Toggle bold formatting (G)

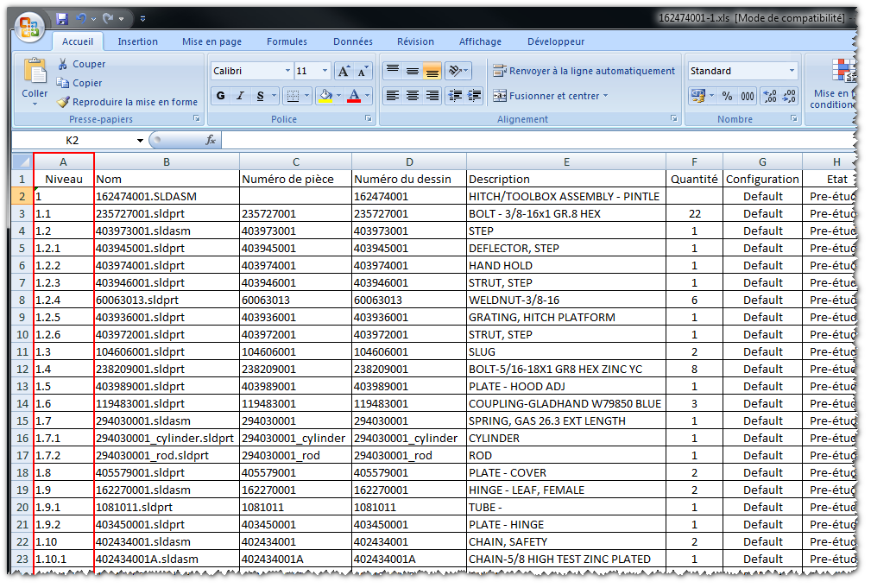click(x=221, y=96)
